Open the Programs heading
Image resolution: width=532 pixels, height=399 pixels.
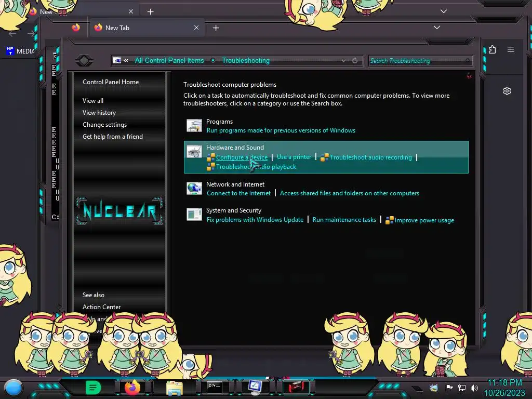[220, 122]
